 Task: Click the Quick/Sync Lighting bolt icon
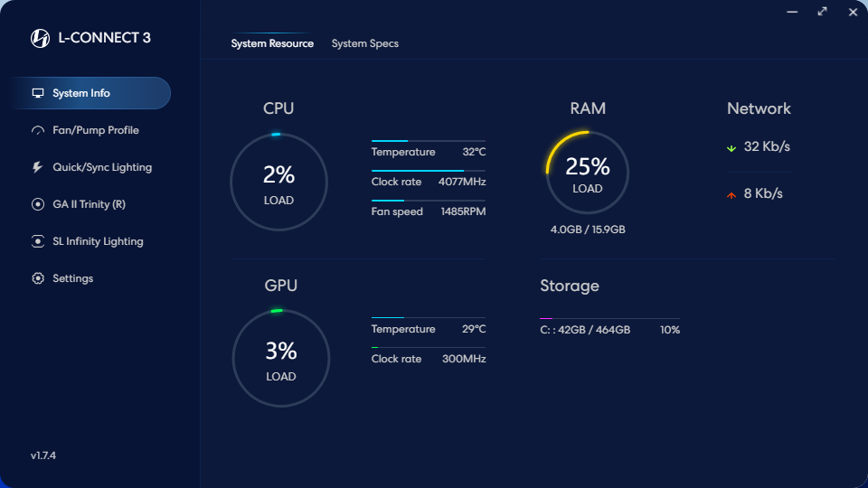click(38, 167)
